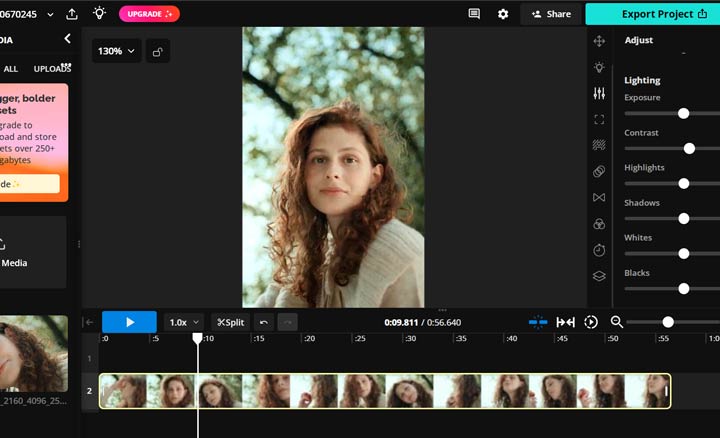
Task: Click the timeline zoom magnifier icon
Action: tap(617, 322)
